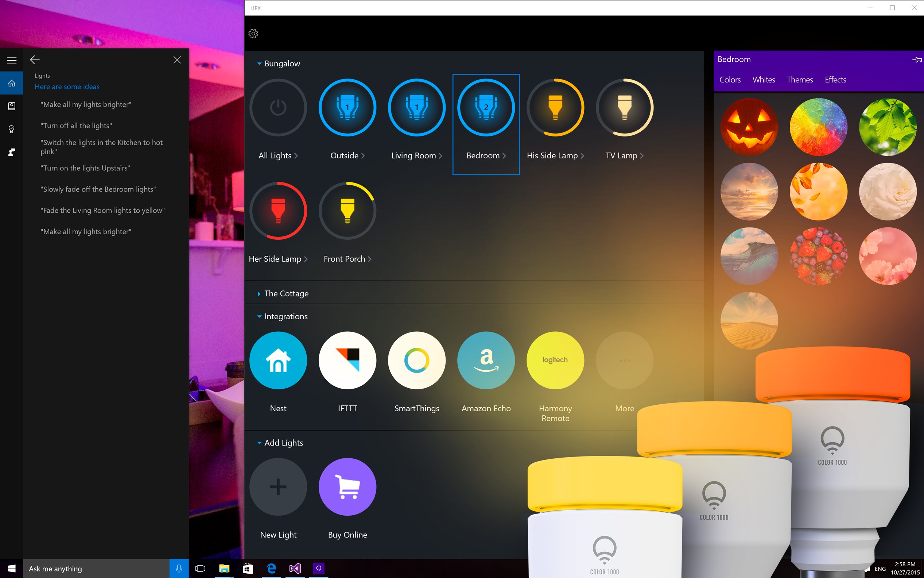Switch to the Colors tab
This screenshot has height=578, width=924.
730,80
